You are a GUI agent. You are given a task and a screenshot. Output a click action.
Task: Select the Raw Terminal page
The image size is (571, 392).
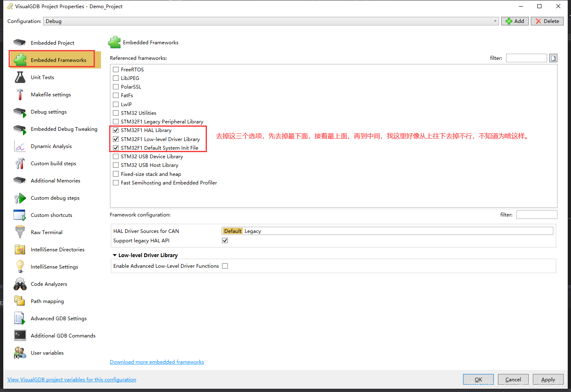(x=46, y=232)
